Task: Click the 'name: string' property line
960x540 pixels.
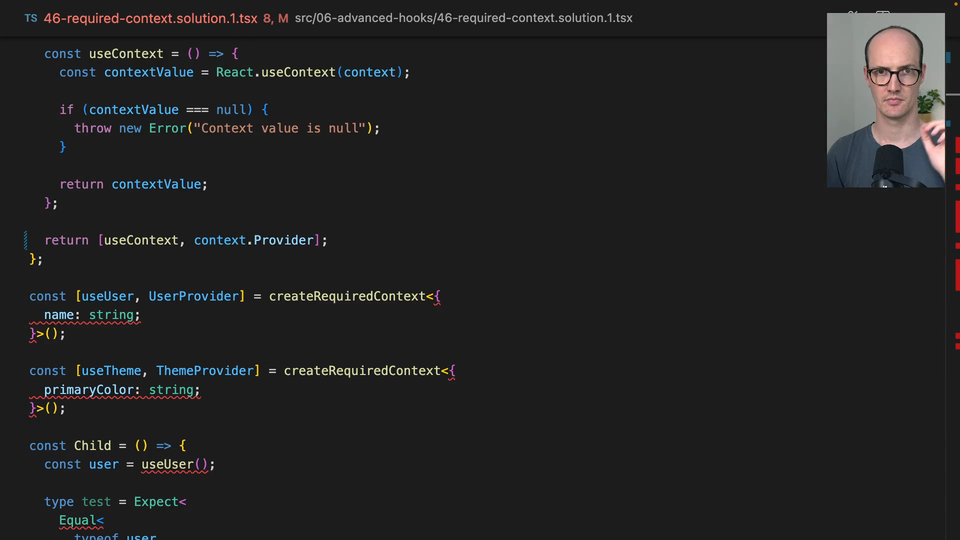Action: [x=92, y=315]
